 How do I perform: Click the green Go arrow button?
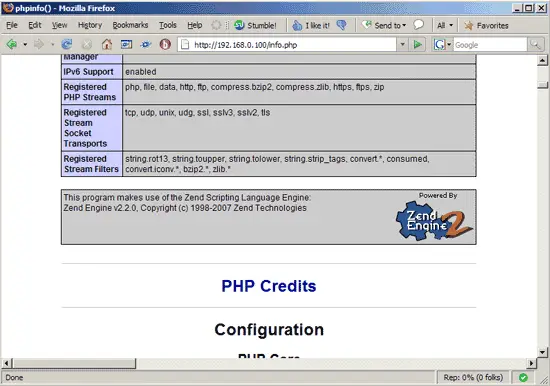(x=418, y=45)
